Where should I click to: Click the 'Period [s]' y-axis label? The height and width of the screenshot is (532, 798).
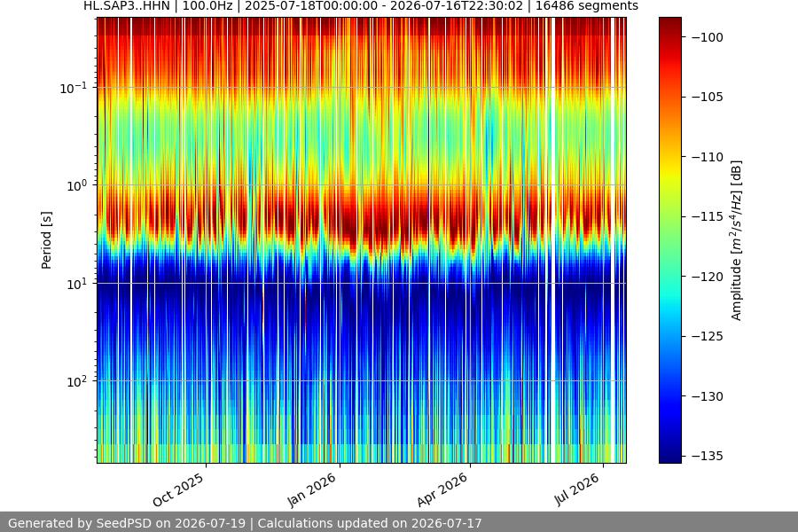tap(46, 240)
